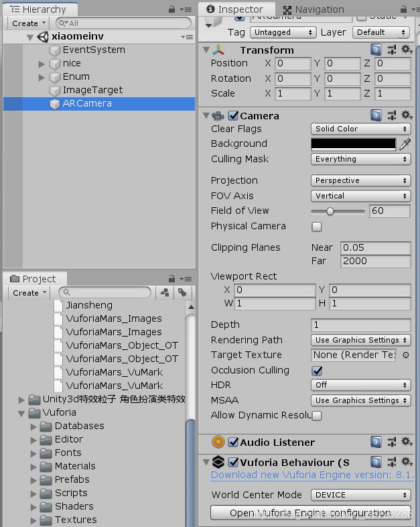Open Audio Listener gear menu

[x=407, y=442]
